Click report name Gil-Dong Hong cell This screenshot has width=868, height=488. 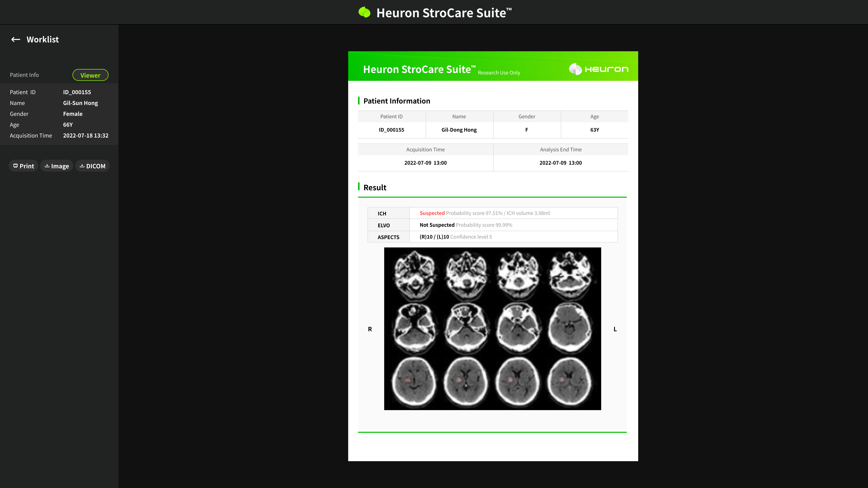point(459,130)
